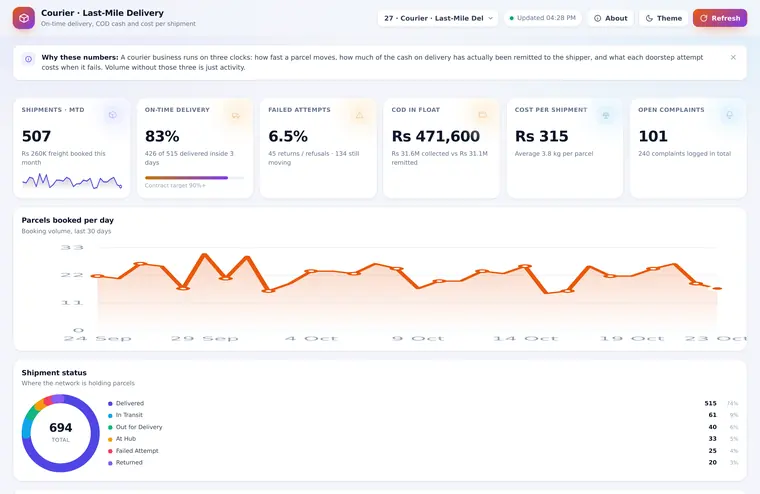The width and height of the screenshot is (760, 494).
Task: Open the About dialog
Action: (610, 18)
